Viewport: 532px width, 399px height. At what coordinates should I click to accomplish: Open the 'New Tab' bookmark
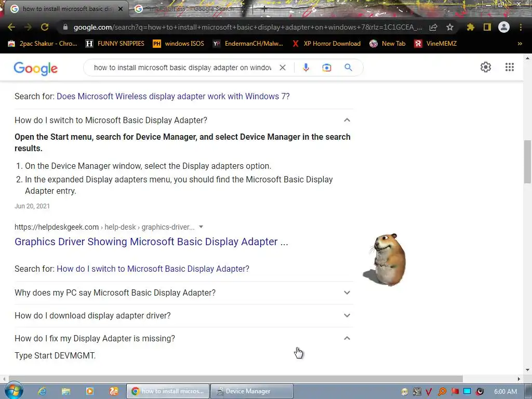pyautogui.click(x=388, y=44)
